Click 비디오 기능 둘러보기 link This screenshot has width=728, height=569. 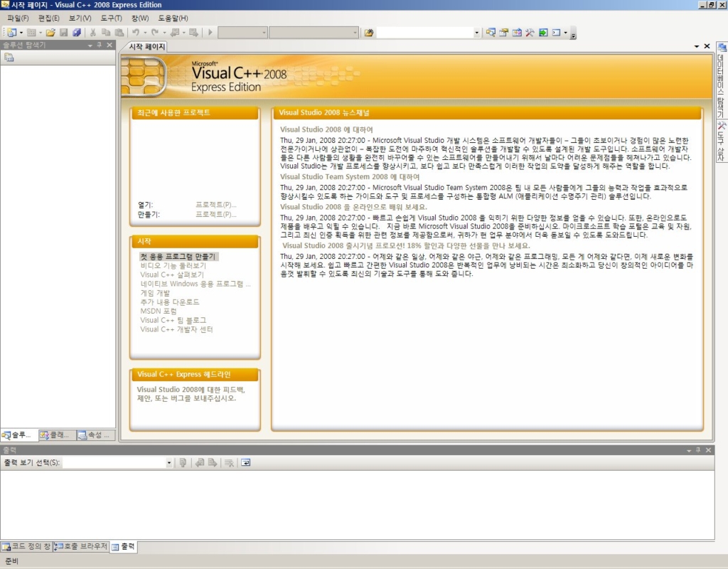click(173, 266)
